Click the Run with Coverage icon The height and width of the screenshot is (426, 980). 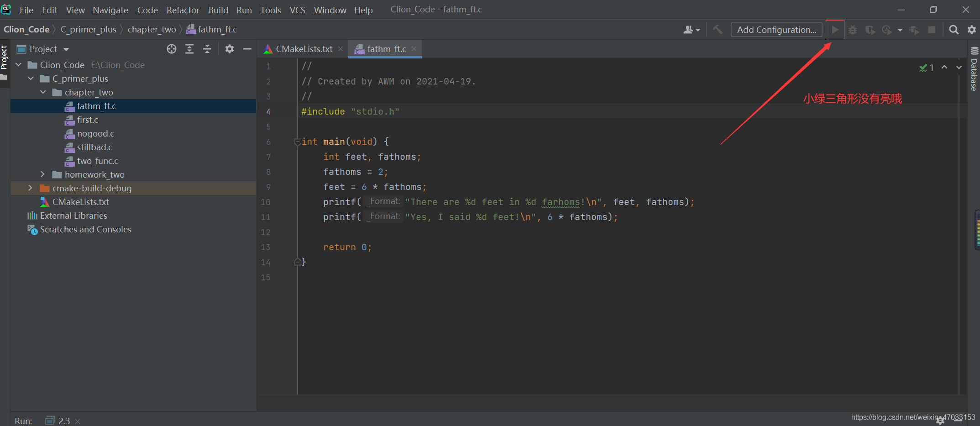coord(870,30)
